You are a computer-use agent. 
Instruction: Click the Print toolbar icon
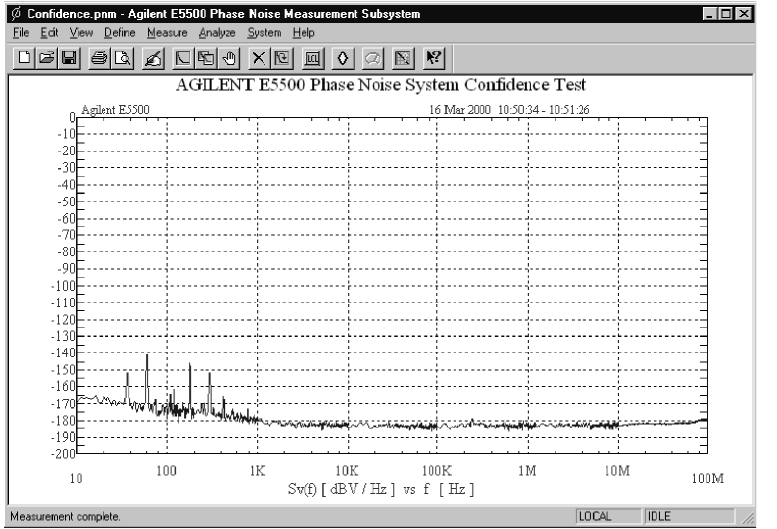point(99,58)
